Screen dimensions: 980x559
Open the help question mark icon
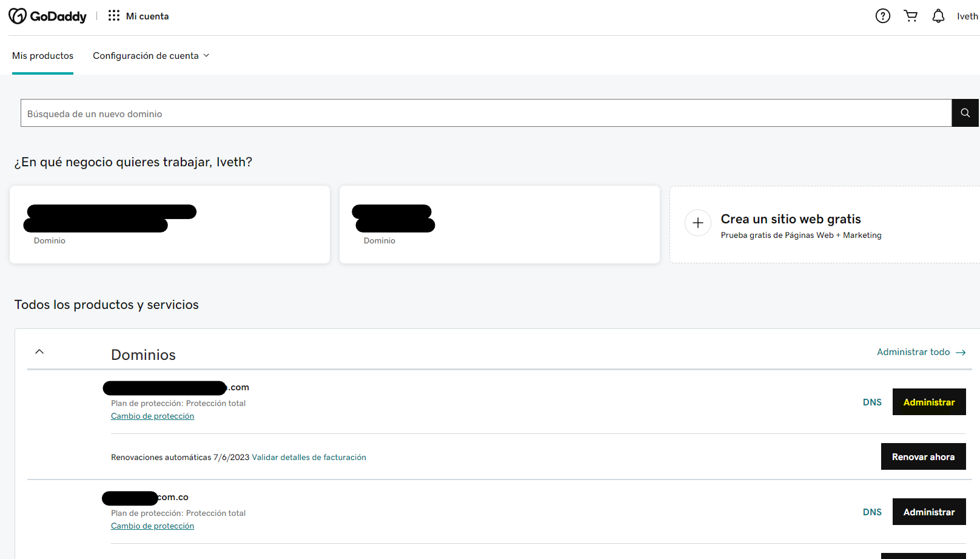pos(883,16)
